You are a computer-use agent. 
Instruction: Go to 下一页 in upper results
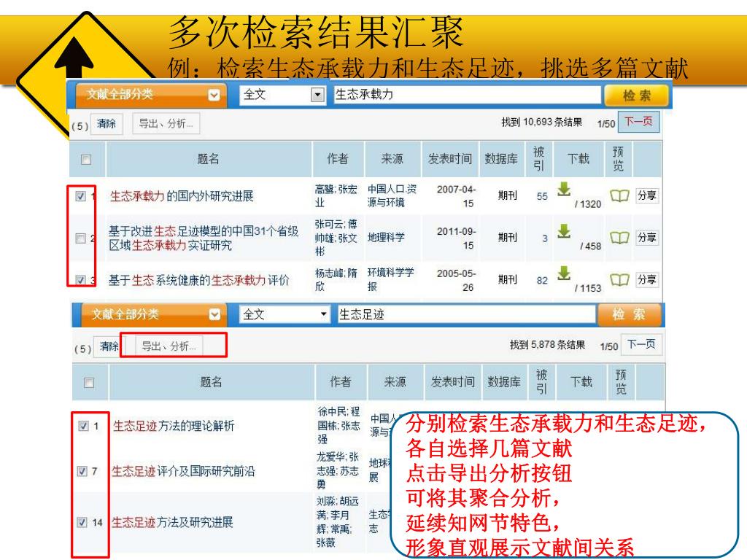(639, 122)
